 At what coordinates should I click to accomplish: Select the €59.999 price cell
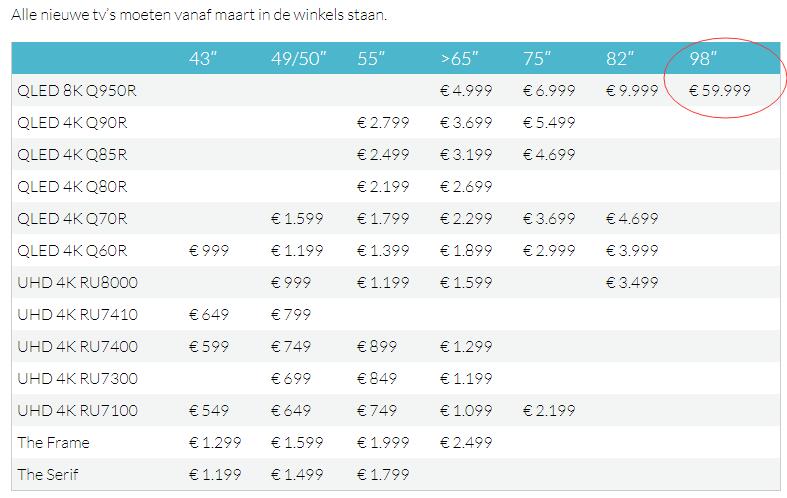720,90
